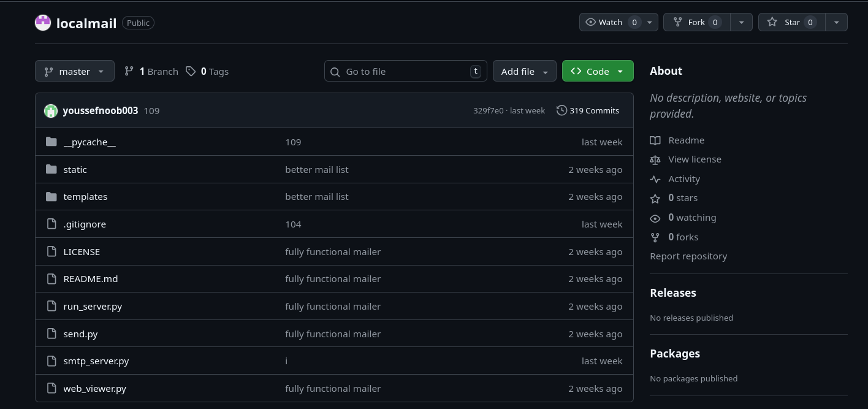The width and height of the screenshot is (868, 409).
Task: Fork the localmail repository
Action: (x=696, y=22)
